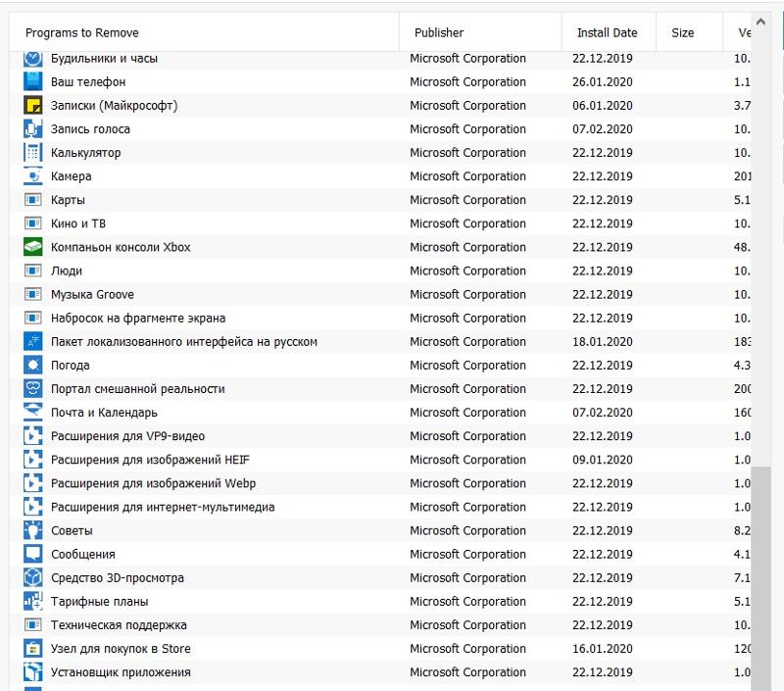Sort list by Install Date column
This screenshot has height=691, width=784.
607,33
